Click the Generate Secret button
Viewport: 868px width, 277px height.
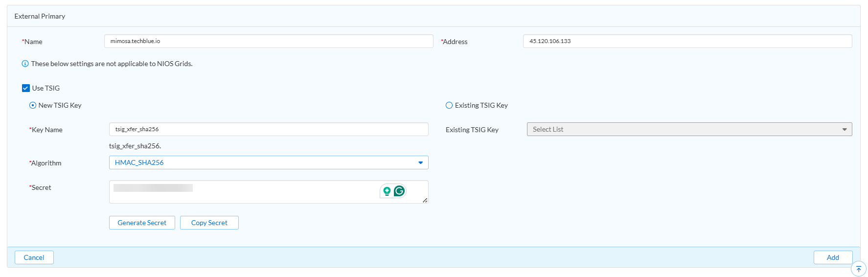pos(142,223)
